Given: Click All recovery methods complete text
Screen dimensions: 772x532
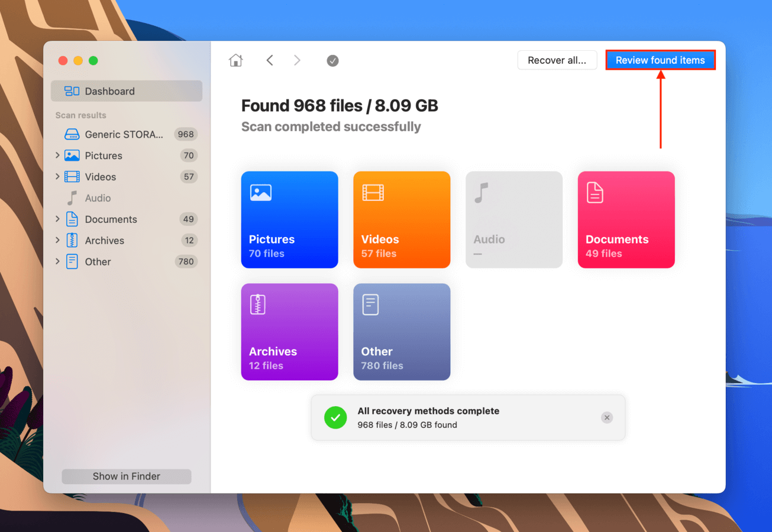Looking at the screenshot, I should coord(428,411).
